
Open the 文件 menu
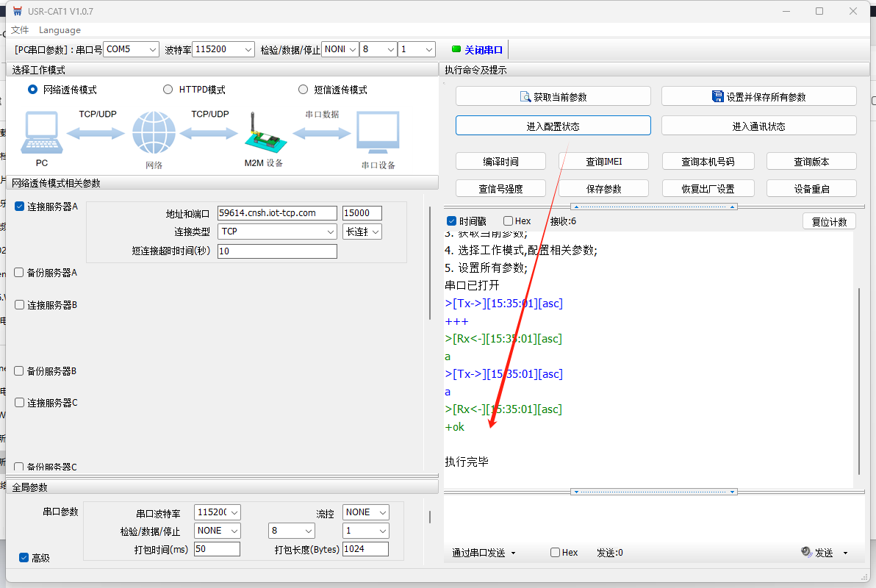20,30
